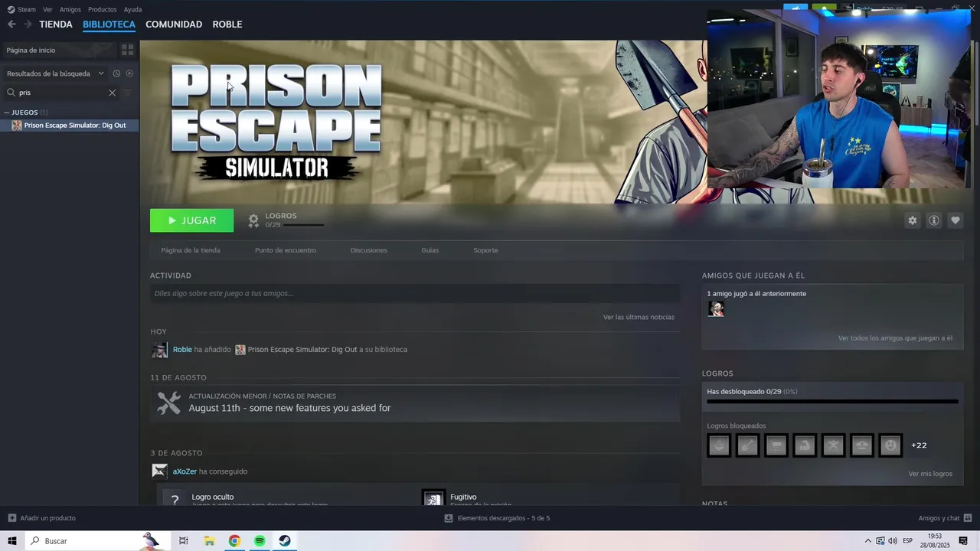The image size is (980, 551).
Task: Switch to the COMUNIDAD tab
Action: pos(174,24)
